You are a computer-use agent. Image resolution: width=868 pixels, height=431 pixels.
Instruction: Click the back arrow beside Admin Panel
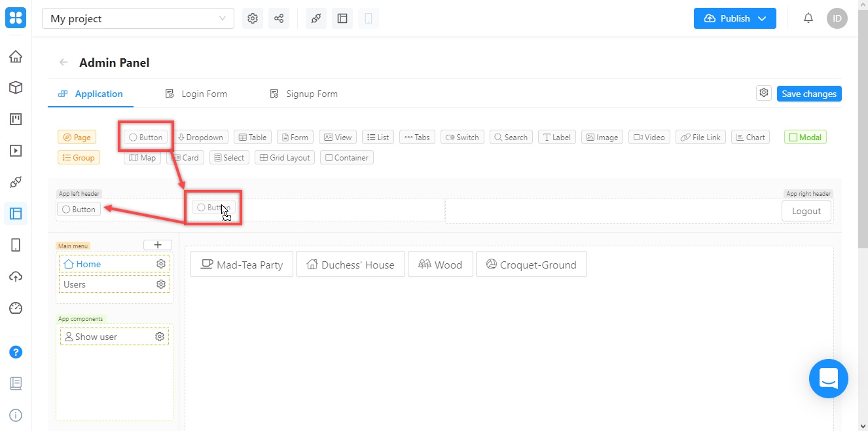point(63,63)
